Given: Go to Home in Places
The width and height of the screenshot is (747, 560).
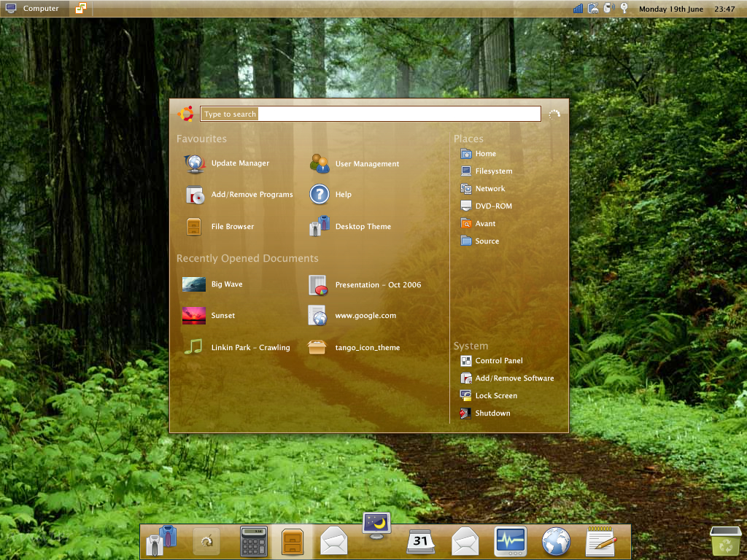Looking at the screenshot, I should coord(479,153).
